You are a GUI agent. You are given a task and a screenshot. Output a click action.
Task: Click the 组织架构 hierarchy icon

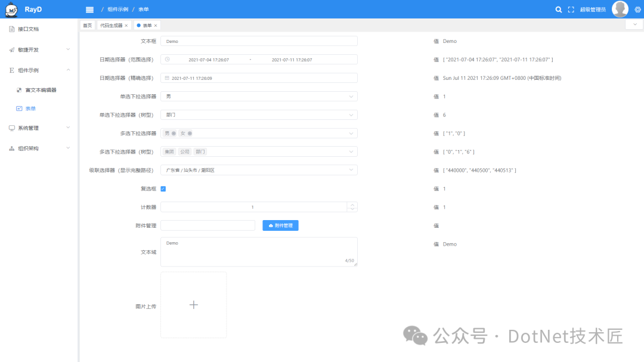tap(12, 148)
